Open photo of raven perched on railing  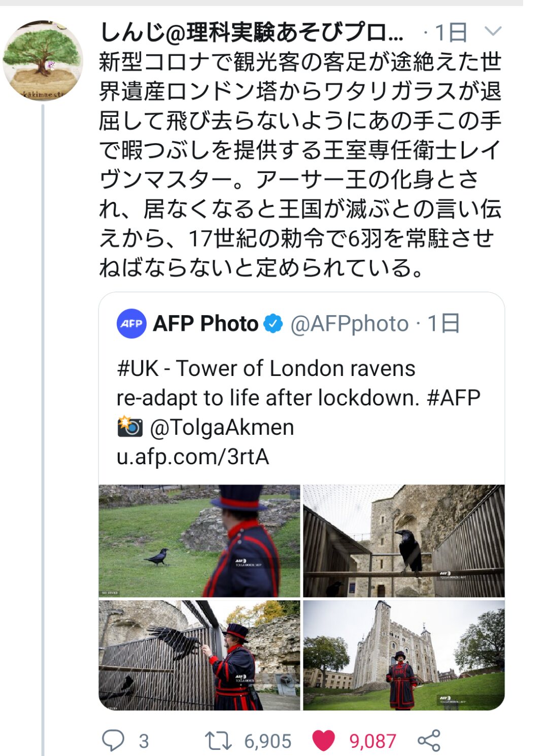tap(404, 541)
